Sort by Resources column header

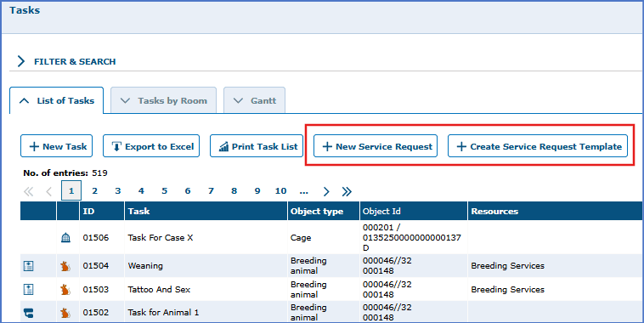point(556,211)
